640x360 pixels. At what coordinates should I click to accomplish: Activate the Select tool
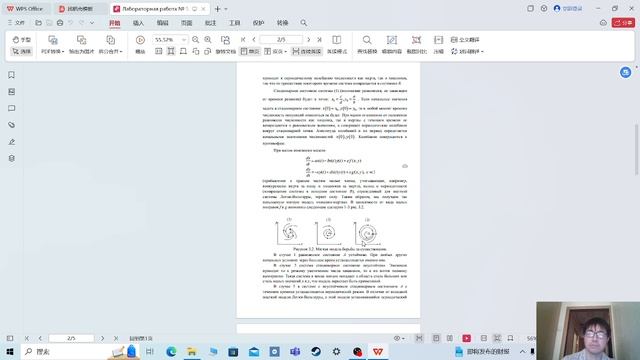click(21, 51)
